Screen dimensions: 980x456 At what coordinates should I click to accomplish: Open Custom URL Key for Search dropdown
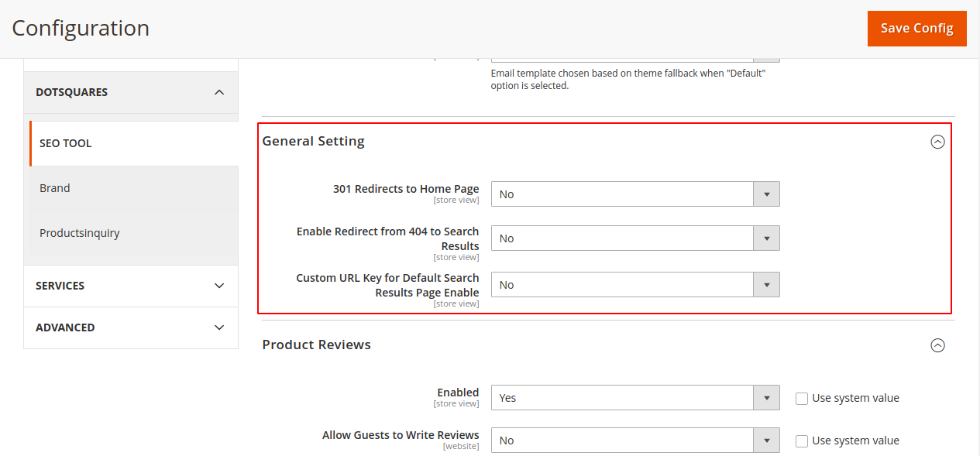[635, 285]
